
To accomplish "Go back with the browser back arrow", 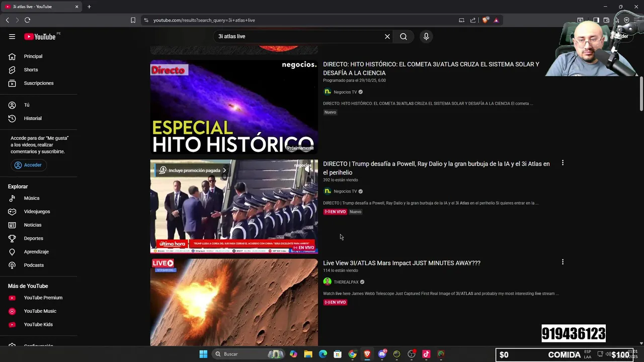I will [7, 20].
